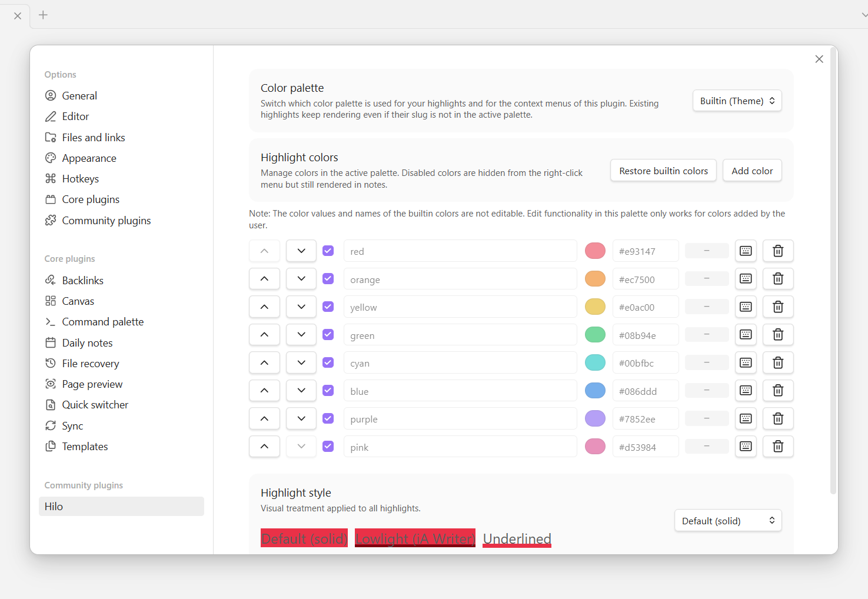Delete the red highlight color
Screen dimensions: 868x599
(x=778, y=251)
